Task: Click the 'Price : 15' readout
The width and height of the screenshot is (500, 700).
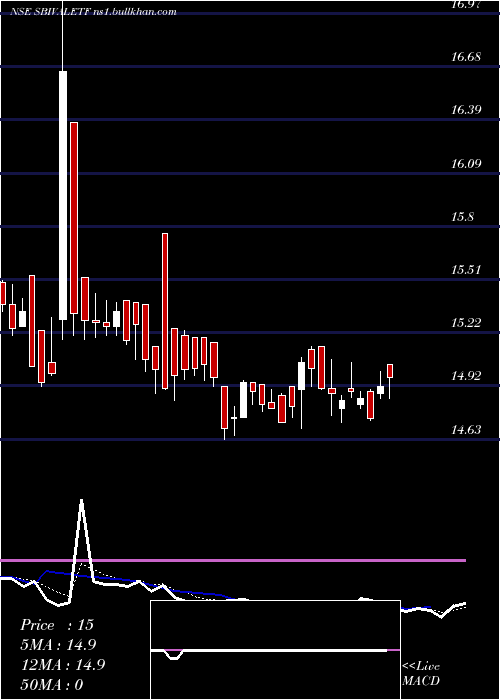Action: [57, 625]
